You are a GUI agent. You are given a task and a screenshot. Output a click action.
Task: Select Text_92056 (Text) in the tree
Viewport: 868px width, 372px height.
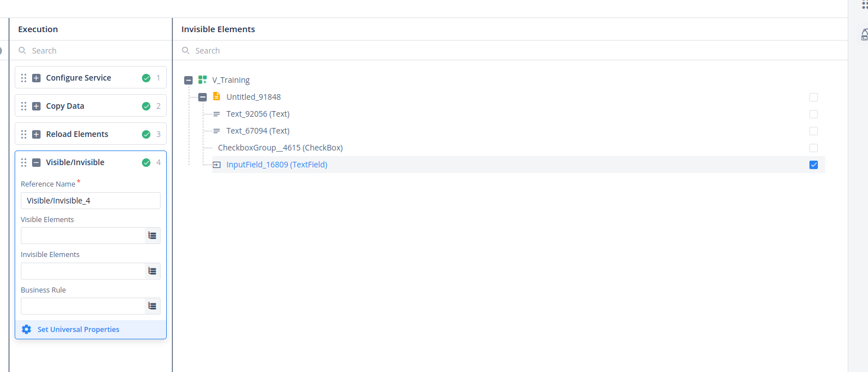258,114
